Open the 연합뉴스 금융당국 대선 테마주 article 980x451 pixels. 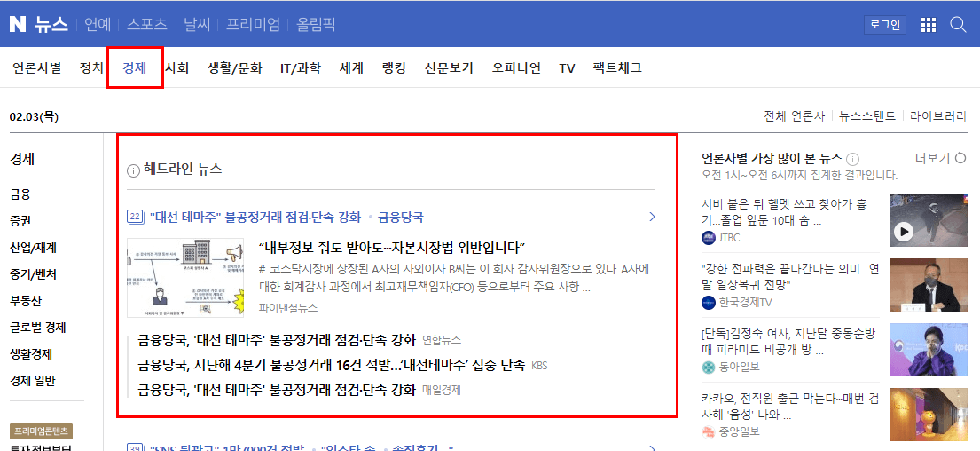tap(276, 340)
